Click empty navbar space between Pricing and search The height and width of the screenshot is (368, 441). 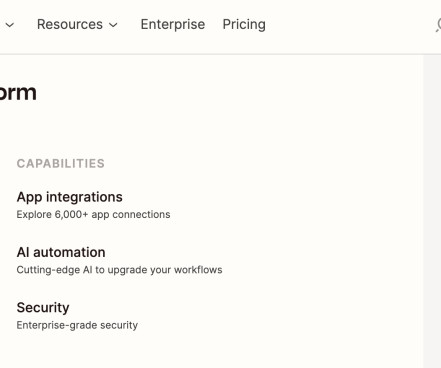point(350,25)
